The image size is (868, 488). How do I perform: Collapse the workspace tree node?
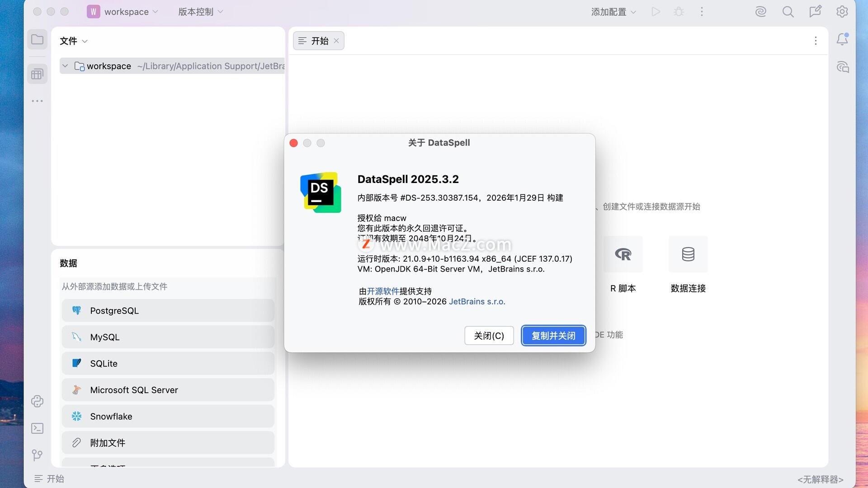pos(65,66)
